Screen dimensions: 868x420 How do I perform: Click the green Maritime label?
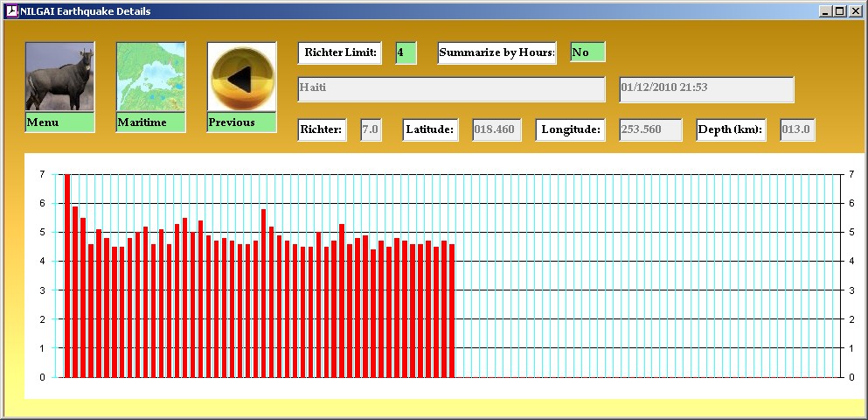[x=150, y=122]
